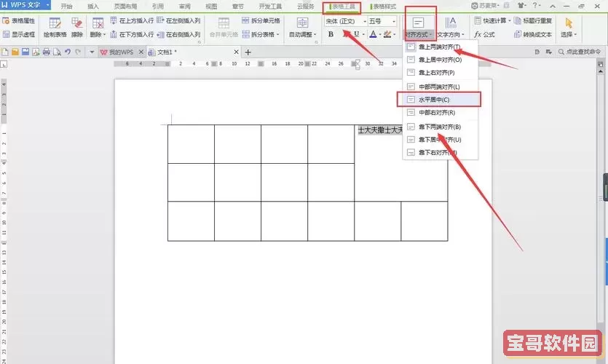Close the 文档1 document tab
This screenshot has height=364, width=608.
[236, 52]
